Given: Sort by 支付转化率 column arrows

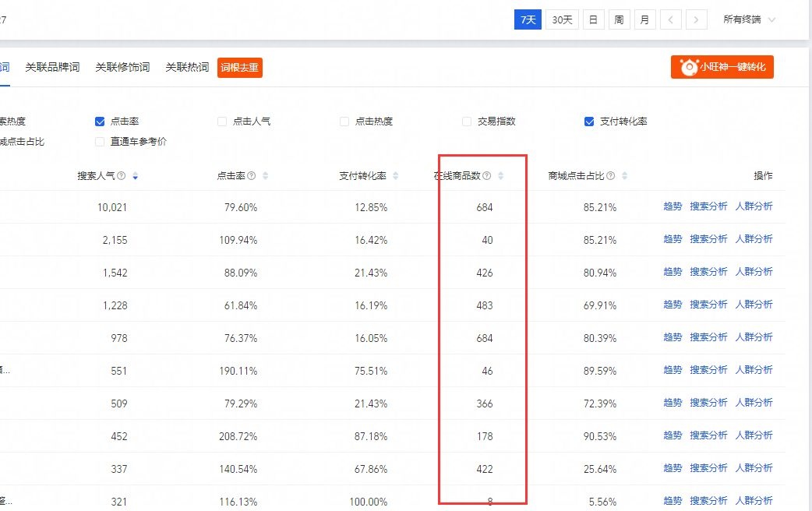Looking at the screenshot, I should (396, 176).
